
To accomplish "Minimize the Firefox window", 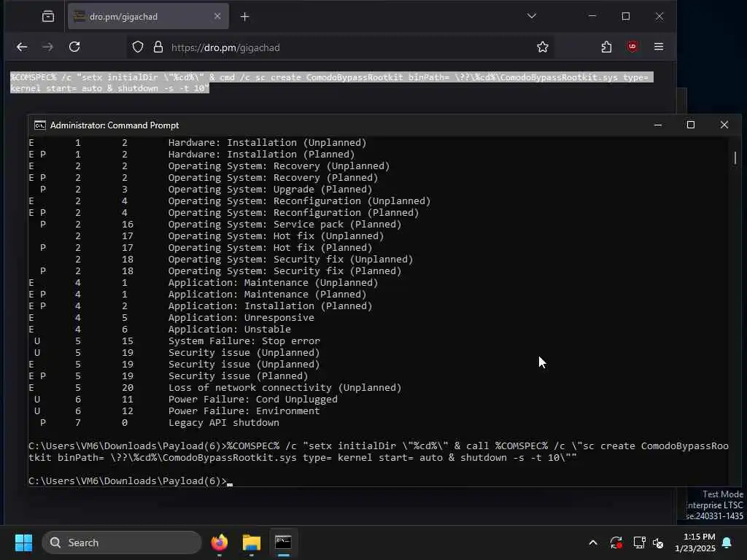I will (592, 16).
